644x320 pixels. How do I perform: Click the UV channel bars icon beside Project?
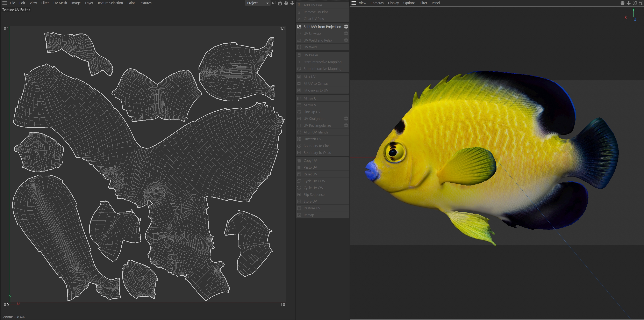click(x=274, y=3)
